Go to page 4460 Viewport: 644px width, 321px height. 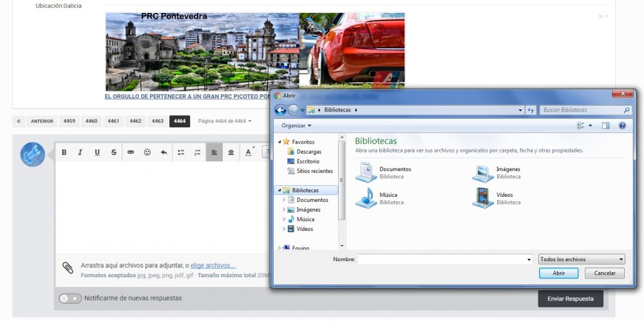91,121
